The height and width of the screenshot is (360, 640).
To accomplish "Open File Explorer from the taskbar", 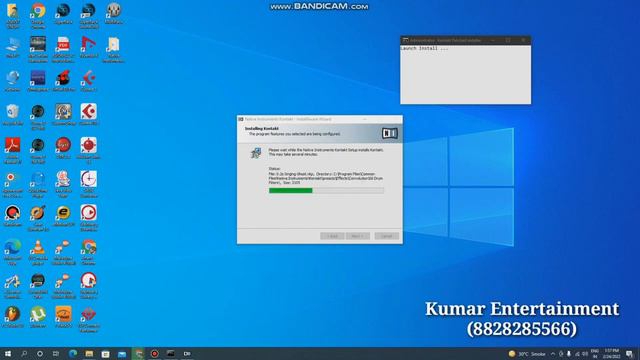I will point(89,353).
